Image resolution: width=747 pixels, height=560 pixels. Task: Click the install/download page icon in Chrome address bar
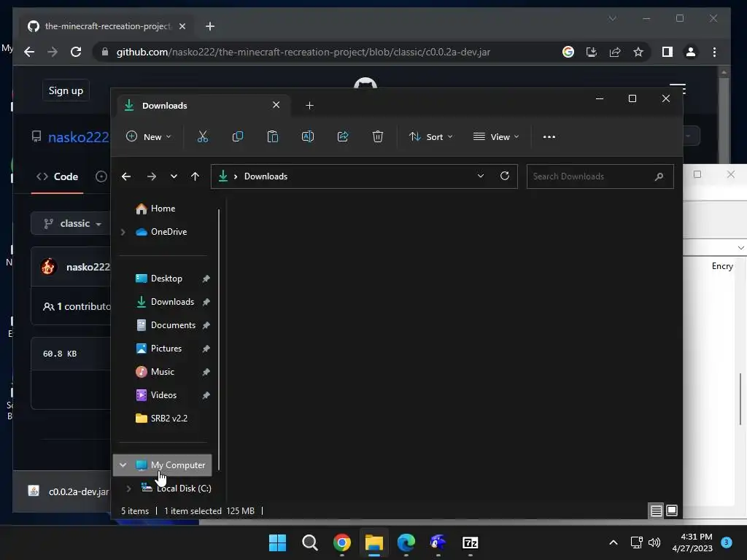pyautogui.click(x=591, y=52)
